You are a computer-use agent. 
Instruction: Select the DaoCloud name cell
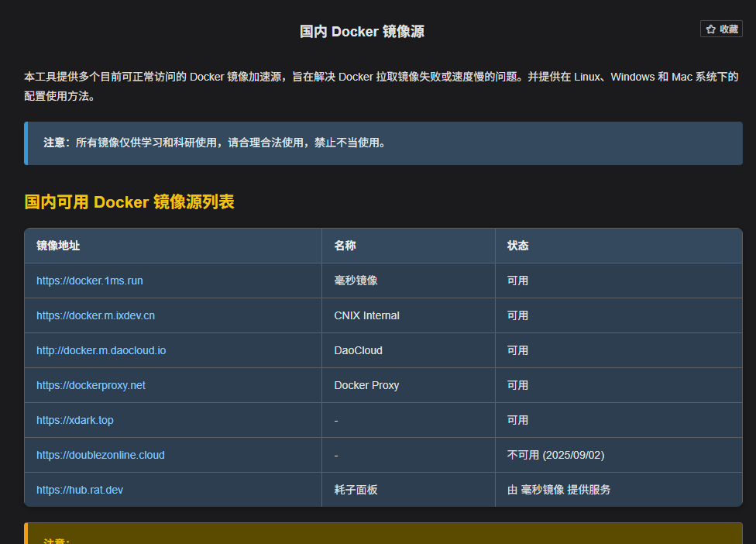point(408,350)
